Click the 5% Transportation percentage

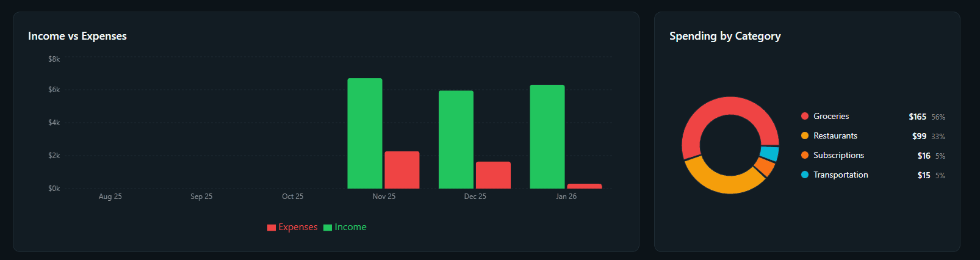click(x=940, y=176)
